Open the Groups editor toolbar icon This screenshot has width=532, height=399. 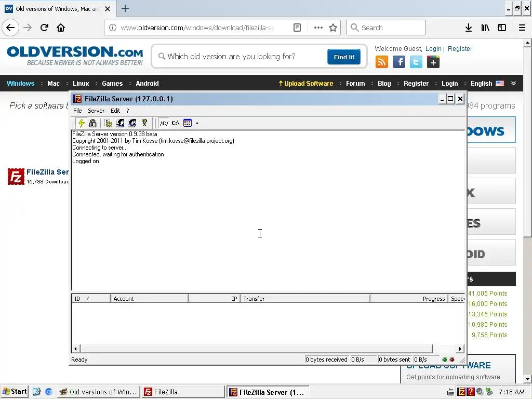pos(132,123)
